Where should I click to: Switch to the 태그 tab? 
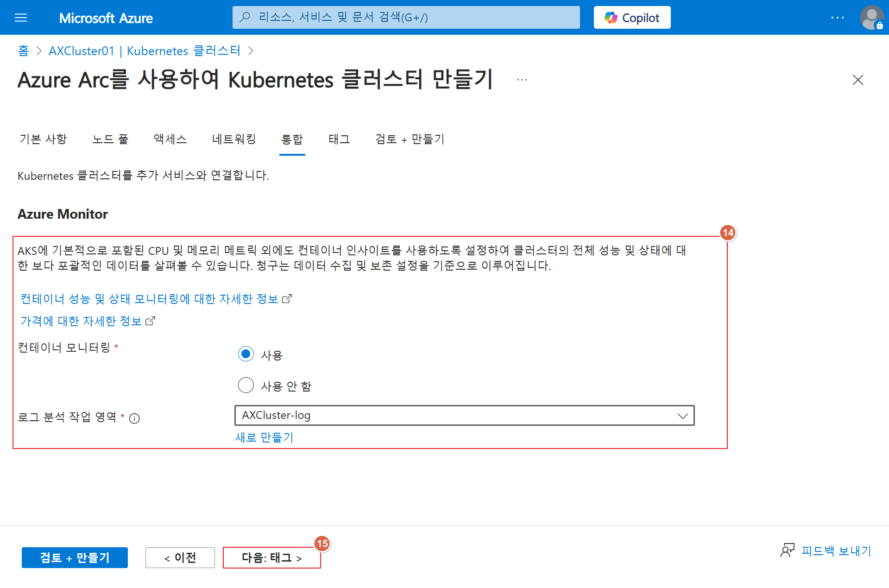(x=339, y=139)
